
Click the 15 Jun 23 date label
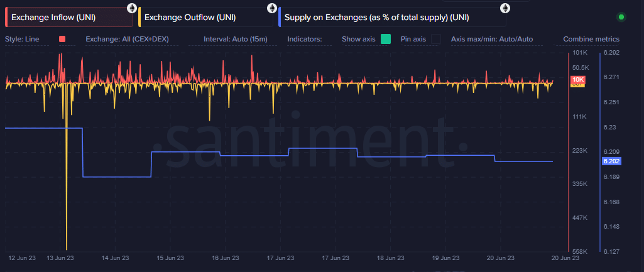pos(170,258)
